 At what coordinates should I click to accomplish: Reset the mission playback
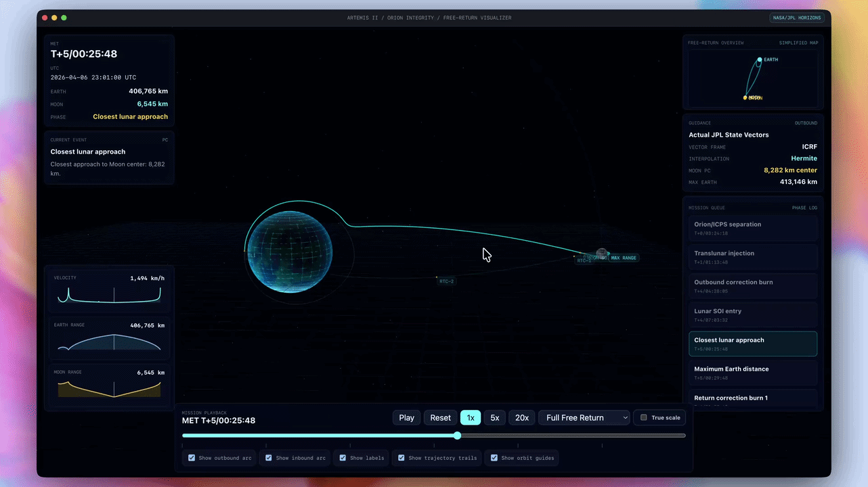(440, 417)
